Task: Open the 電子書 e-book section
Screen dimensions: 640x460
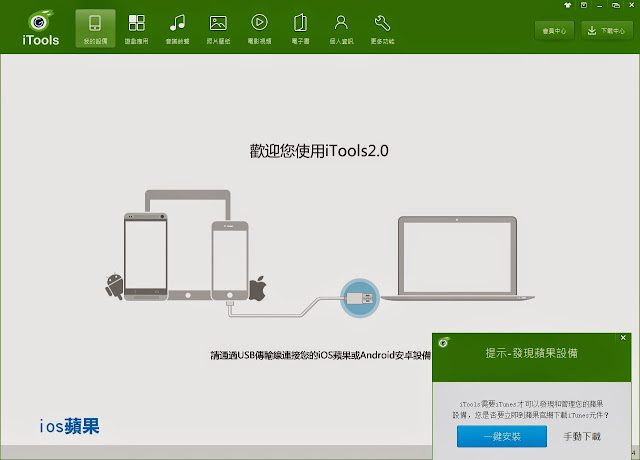Action: coord(300,29)
